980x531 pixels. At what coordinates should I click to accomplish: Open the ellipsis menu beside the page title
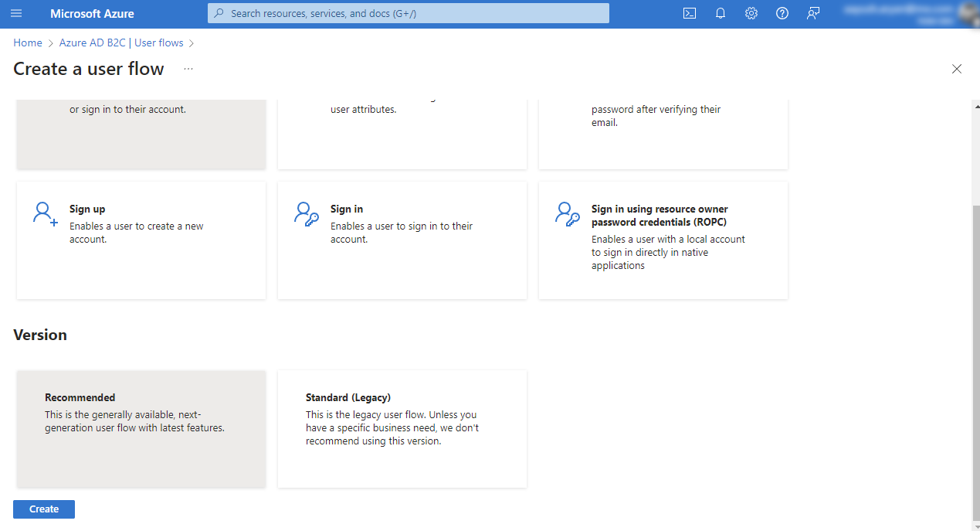click(x=188, y=70)
